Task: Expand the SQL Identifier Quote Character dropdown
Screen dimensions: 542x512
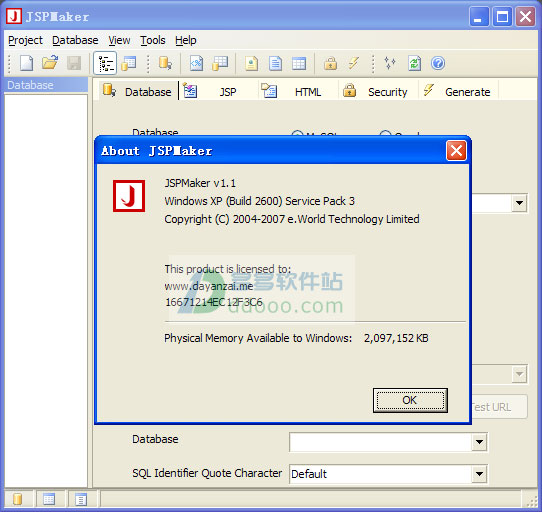Action: click(479, 474)
